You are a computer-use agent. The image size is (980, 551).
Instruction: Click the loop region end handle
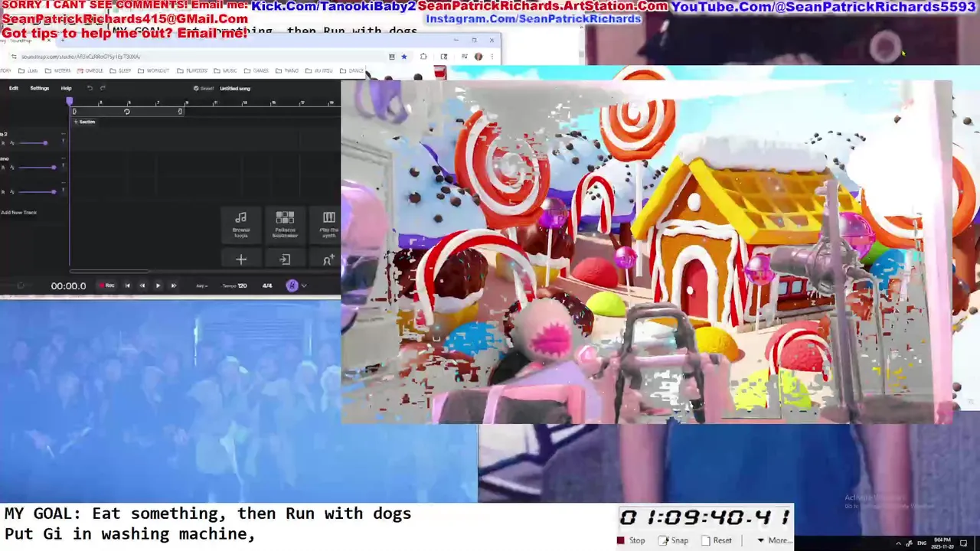[180, 112]
